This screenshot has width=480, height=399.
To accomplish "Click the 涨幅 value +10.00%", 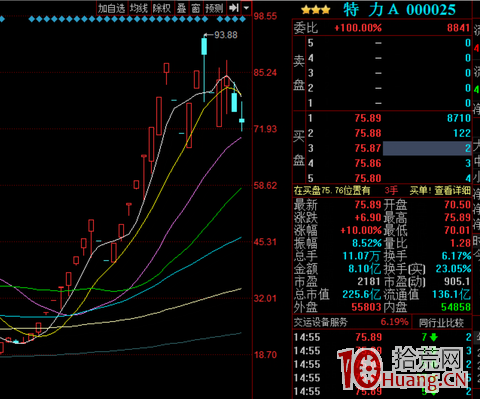I will 361,230.
